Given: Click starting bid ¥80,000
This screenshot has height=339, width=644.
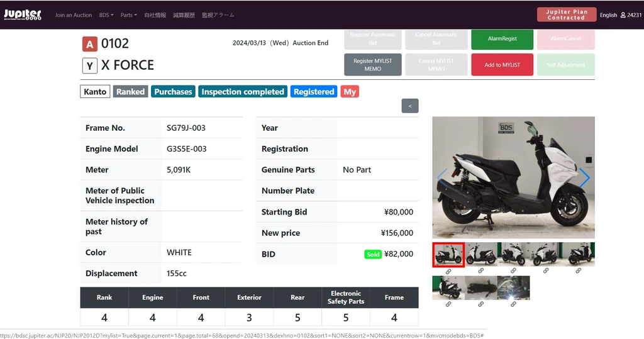Looking at the screenshot, I should point(398,212).
